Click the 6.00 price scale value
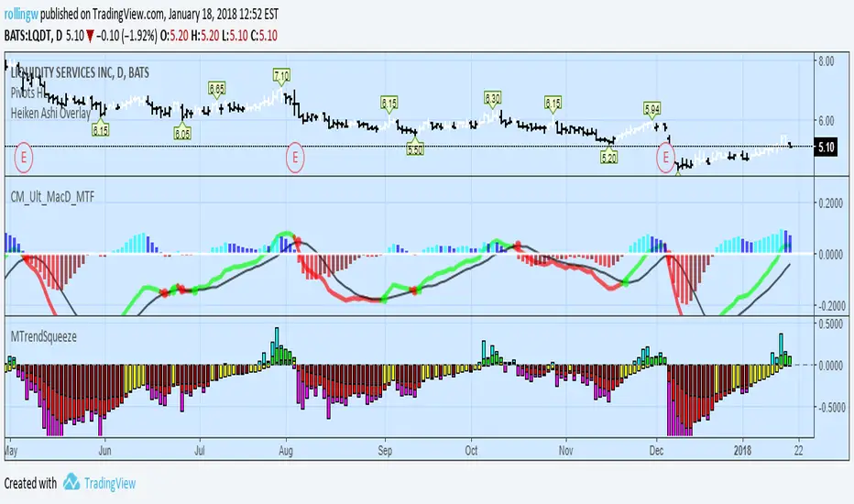This screenshot has height=504, width=854. (x=827, y=121)
